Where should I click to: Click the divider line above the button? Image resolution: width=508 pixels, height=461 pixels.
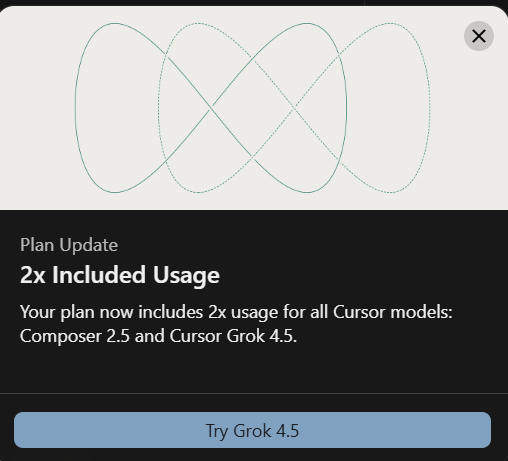(x=254, y=393)
